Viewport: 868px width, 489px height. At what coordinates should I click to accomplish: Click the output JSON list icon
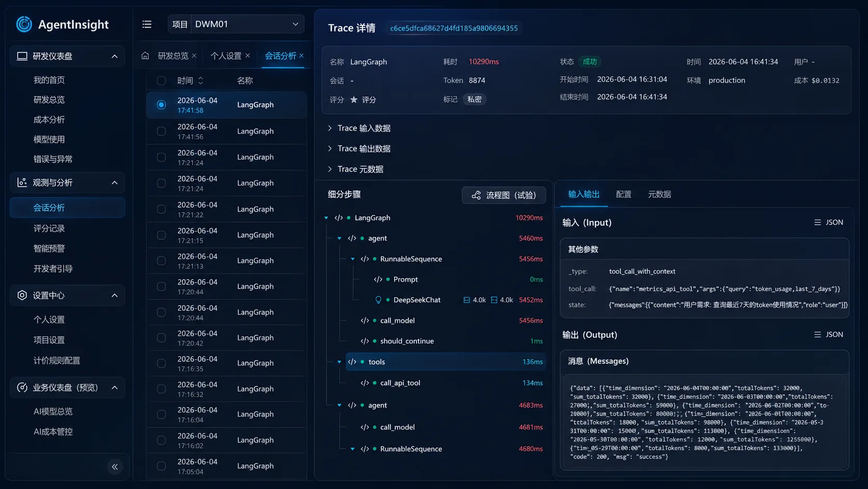(818, 335)
